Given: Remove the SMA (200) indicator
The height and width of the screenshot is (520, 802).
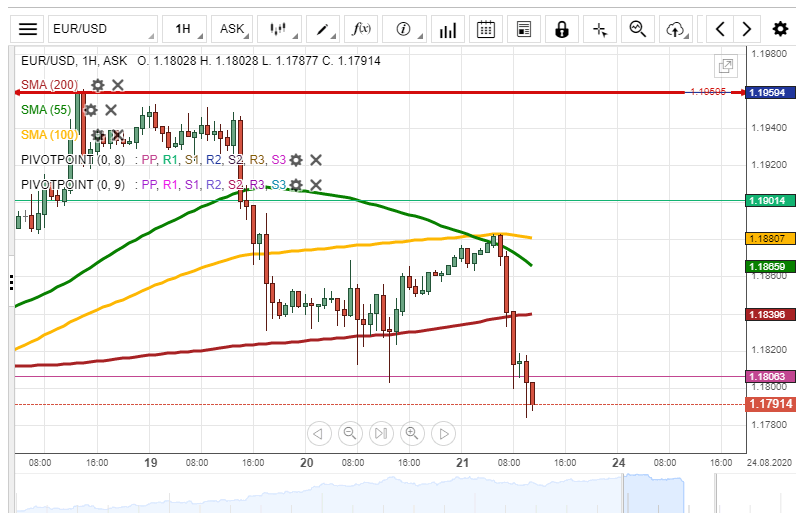Looking at the screenshot, I should click(x=118, y=85).
